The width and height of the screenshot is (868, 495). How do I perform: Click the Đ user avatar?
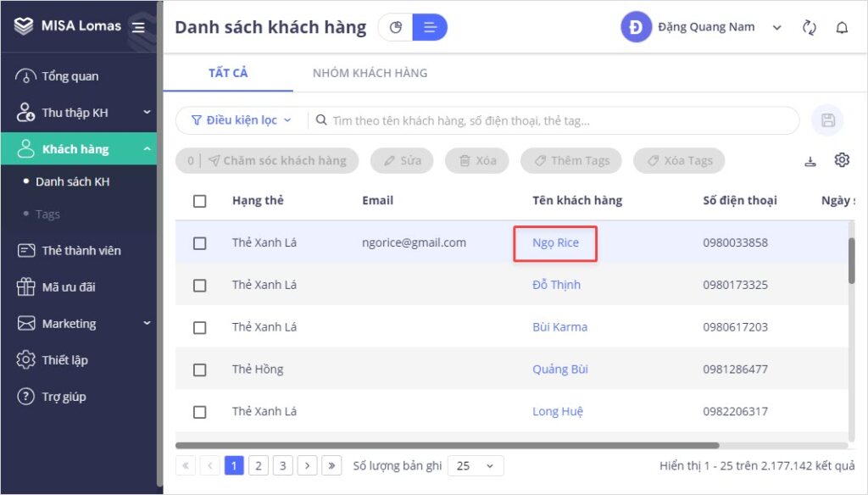[636, 26]
